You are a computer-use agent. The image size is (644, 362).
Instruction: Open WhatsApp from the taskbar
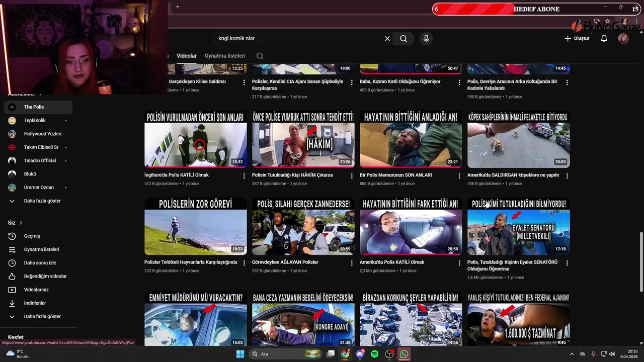tap(404, 354)
